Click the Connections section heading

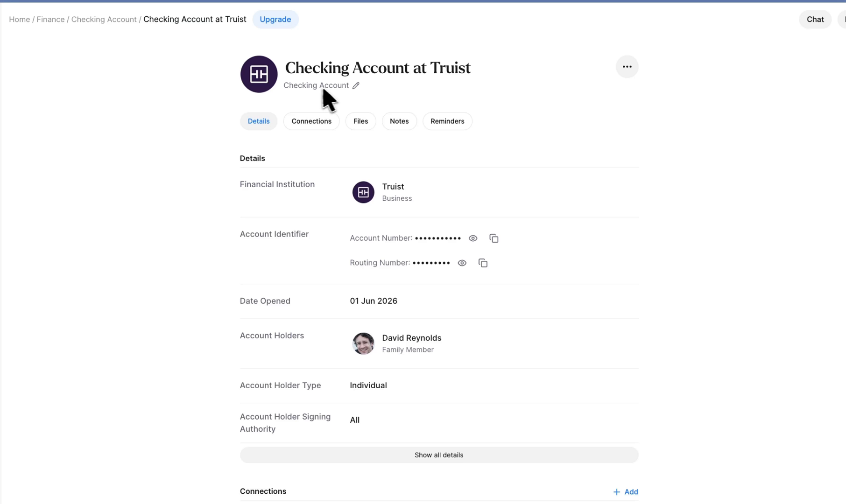(263, 491)
